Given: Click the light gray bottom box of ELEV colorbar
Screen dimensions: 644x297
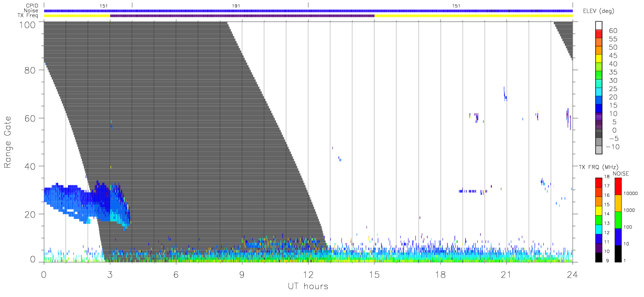Looking at the screenshot, I should (x=599, y=150).
